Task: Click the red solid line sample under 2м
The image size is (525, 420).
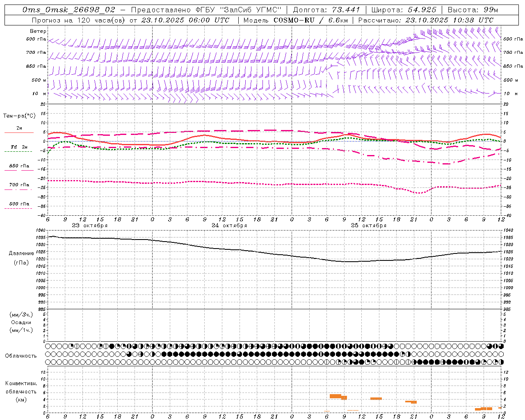Action: 19,132
